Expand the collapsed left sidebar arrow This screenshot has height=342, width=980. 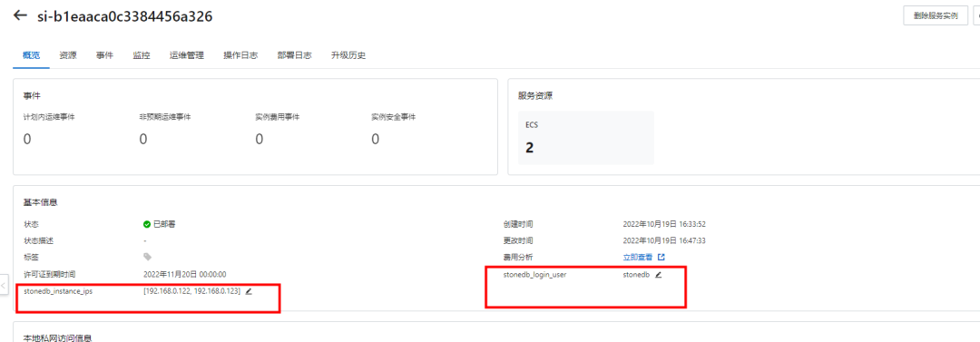(x=5, y=283)
